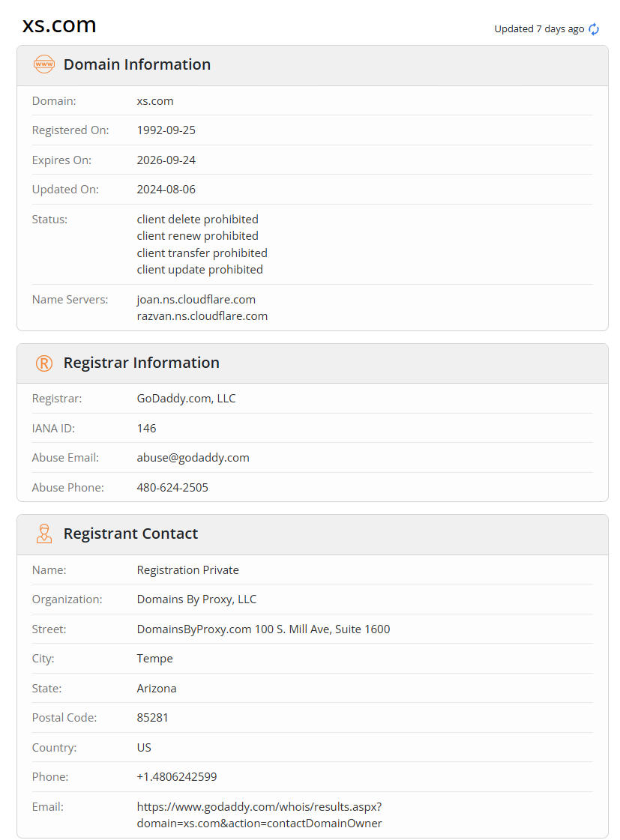Click the Domains By Proxy, LLC organization
620x840 pixels.
(x=196, y=599)
